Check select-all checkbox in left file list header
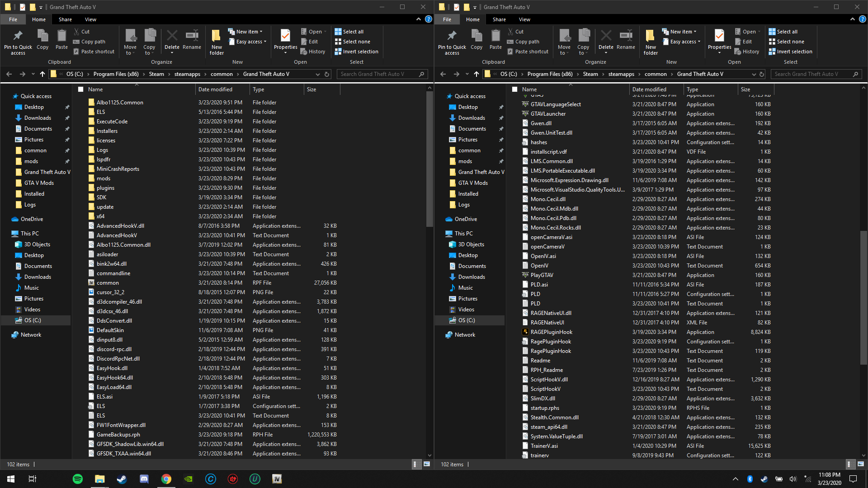 click(81, 89)
